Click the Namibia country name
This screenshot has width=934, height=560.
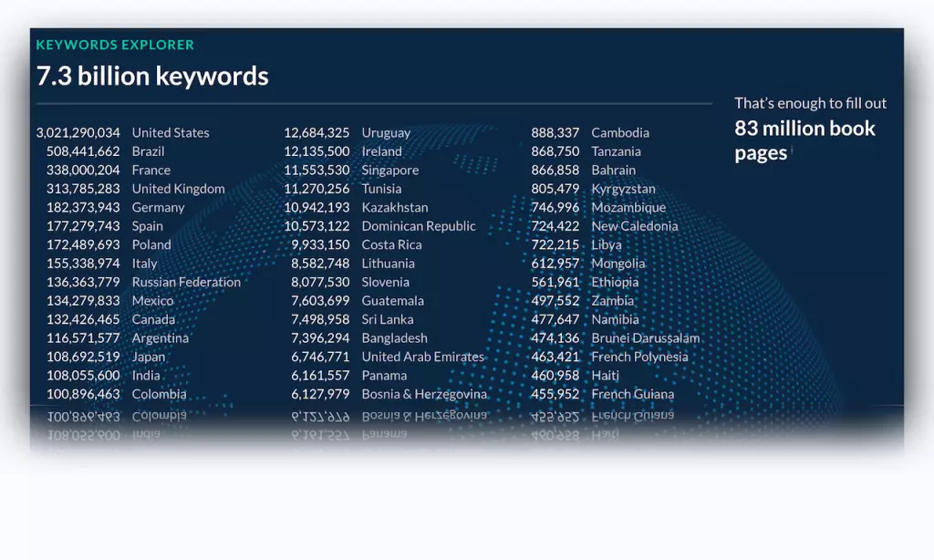coord(615,319)
